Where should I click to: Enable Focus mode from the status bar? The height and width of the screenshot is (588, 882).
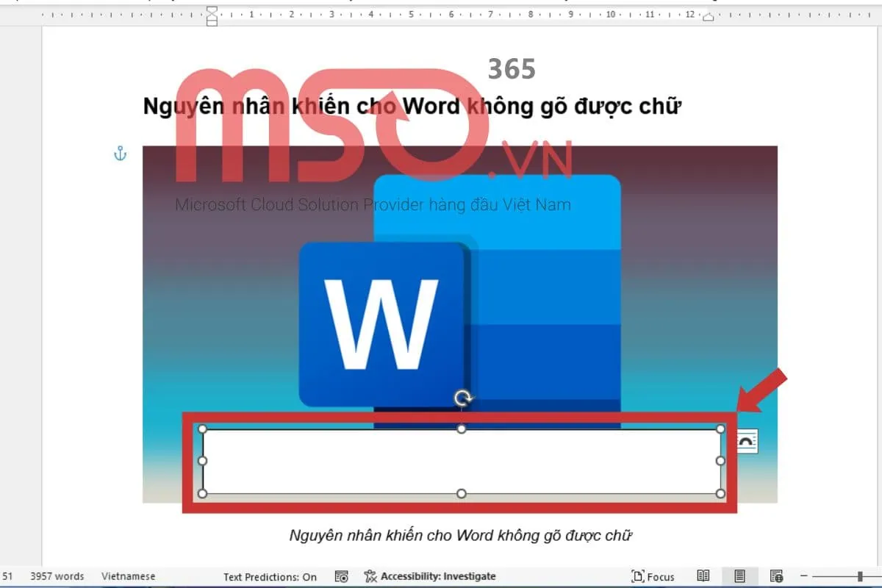(x=653, y=576)
